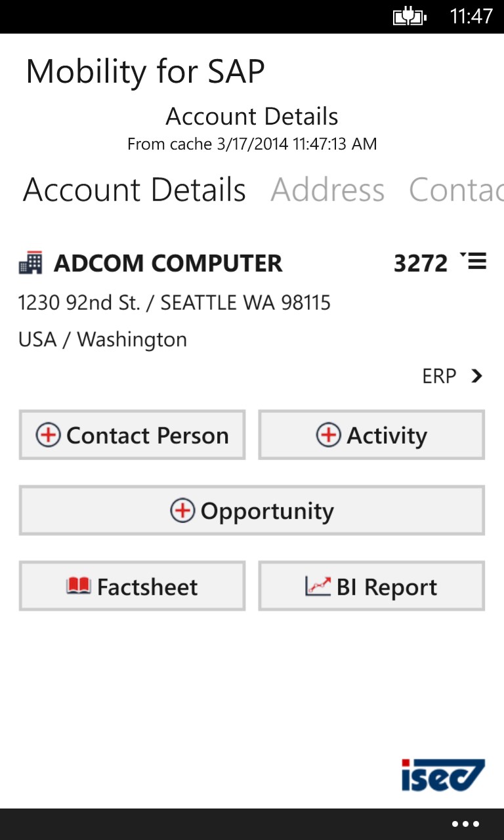
Task: Expand the app bar ellipsis menu
Action: pyautogui.click(x=465, y=824)
